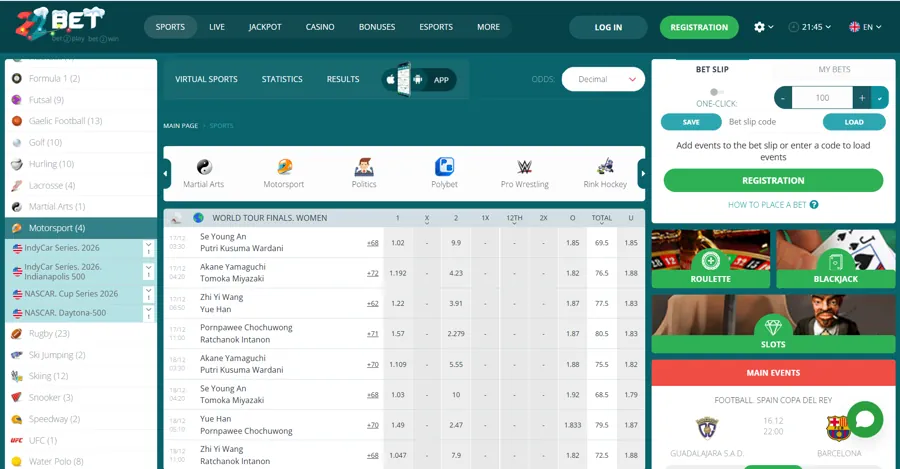Go to MAIN PAGE breadcrumb

point(180,126)
